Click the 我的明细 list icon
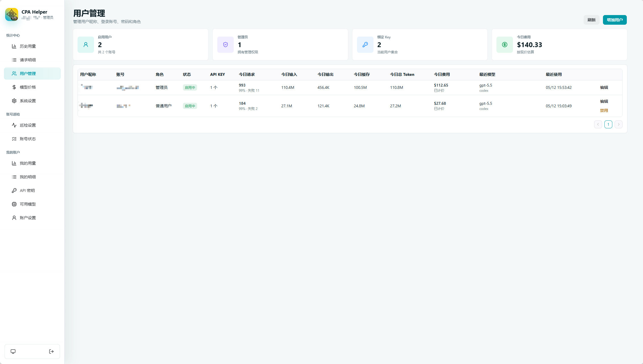This screenshot has width=643, height=364. (x=14, y=177)
